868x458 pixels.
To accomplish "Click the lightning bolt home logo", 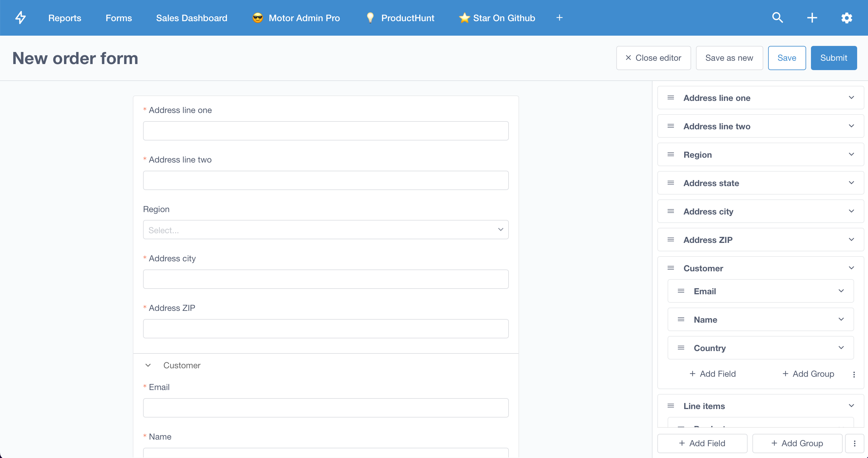I will [21, 18].
